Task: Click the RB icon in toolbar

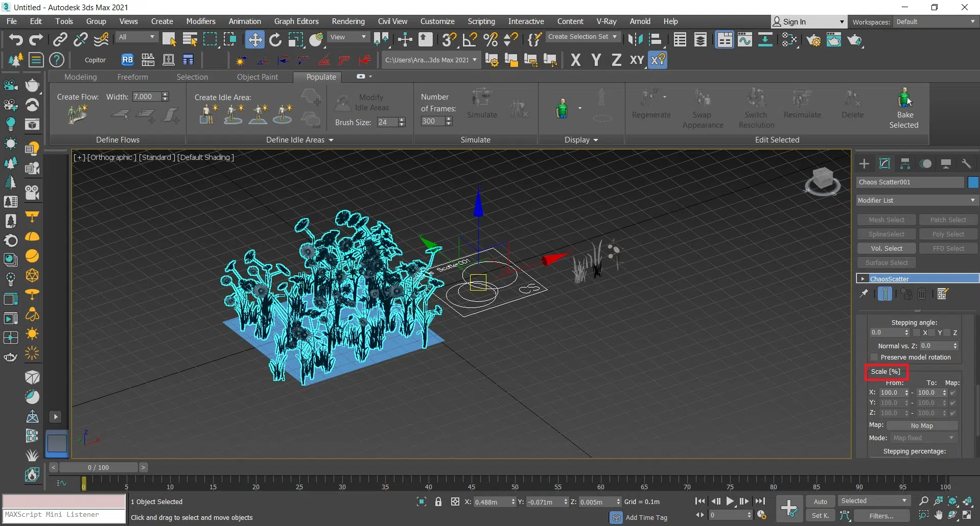Action: pos(127,60)
